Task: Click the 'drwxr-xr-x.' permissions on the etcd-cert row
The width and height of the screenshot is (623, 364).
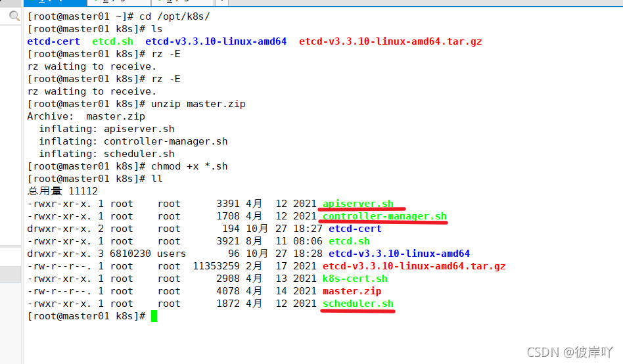Action: point(59,229)
